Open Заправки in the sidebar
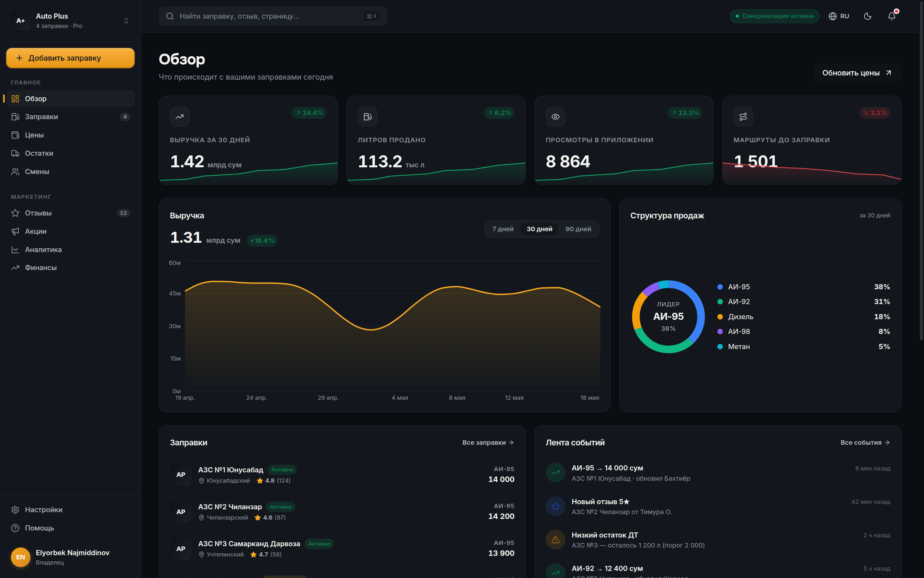 coord(70,117)
